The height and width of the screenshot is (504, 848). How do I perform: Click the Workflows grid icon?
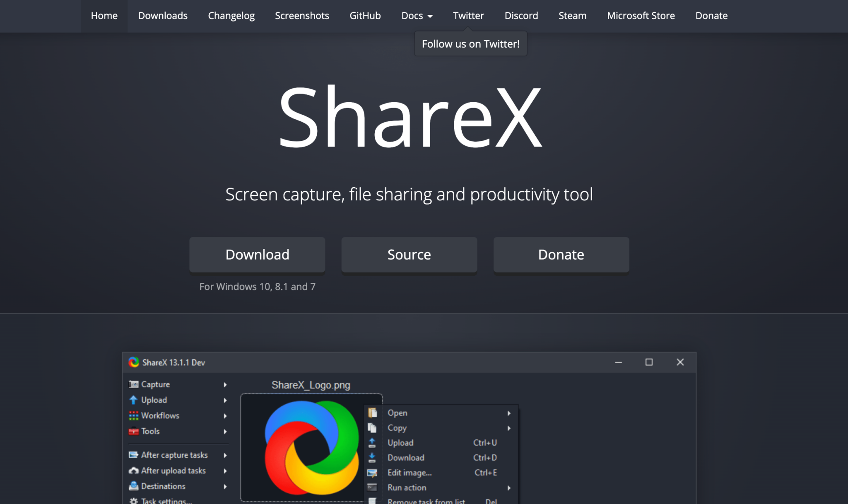point(133,415)
